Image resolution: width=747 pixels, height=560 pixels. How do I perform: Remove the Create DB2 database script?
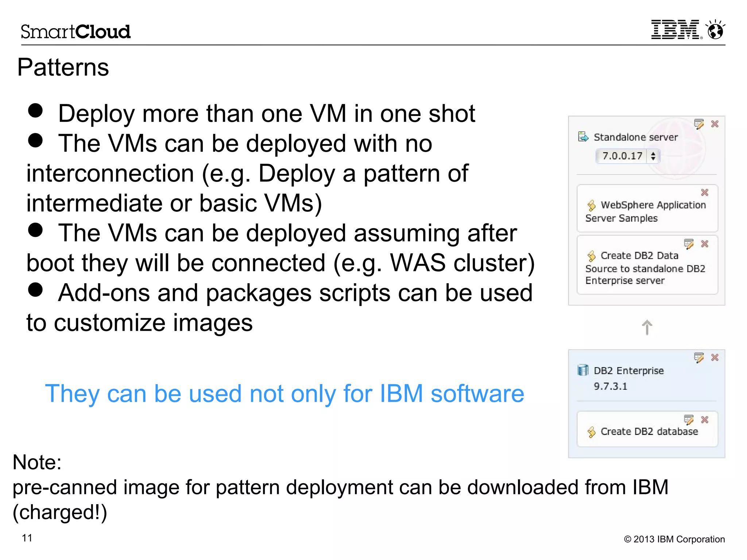coord(705,420)
